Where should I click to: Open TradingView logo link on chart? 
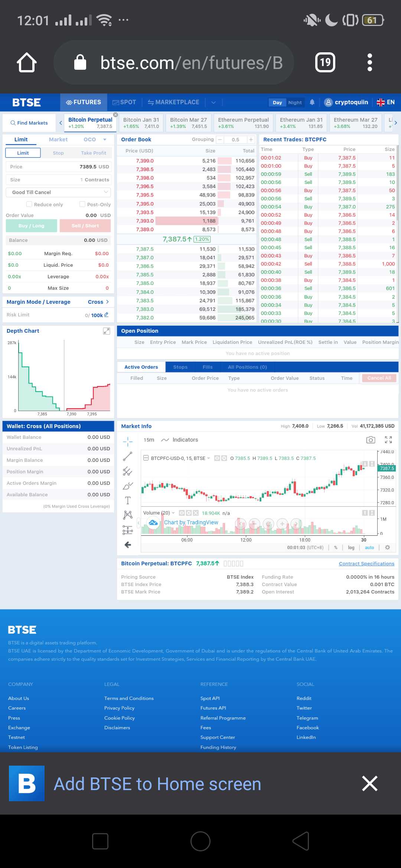[x=153, y=523]
